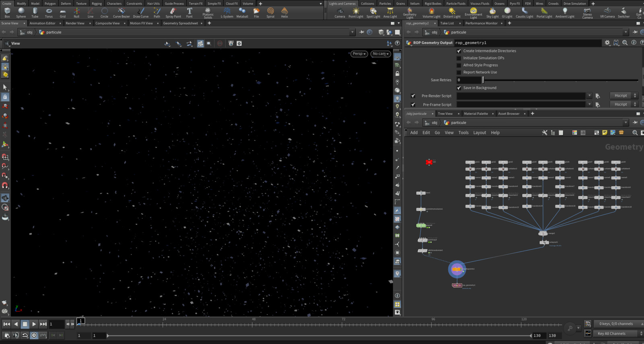Image resolution: width=644 pixels, height=344 pixels.
Task: Toggle the Pre-Frame Script enable checkbox
Action: point(413,105)
